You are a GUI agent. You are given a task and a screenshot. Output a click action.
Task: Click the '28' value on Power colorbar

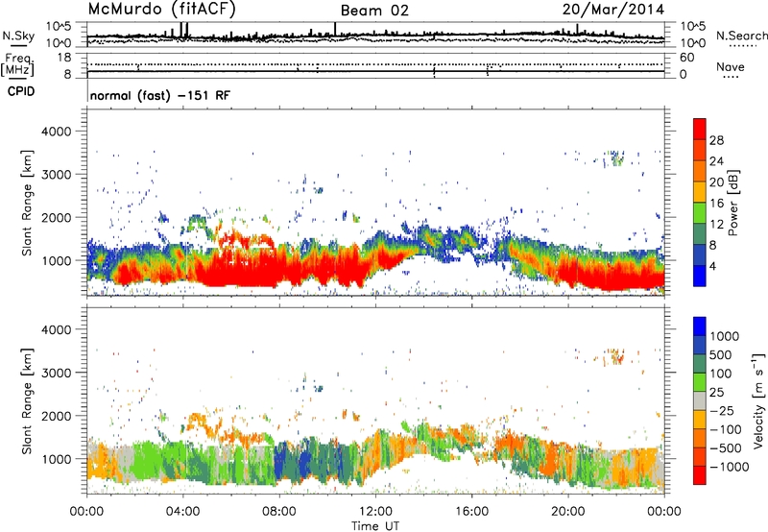[716, 140]
